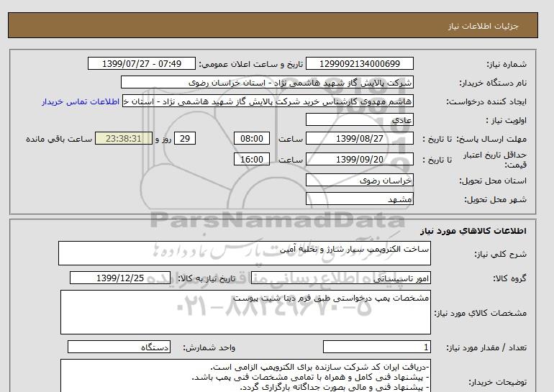Image resolution: width=554 pixels, height=392 pixels.
Task: Click the delivery province field خراسان رضوی
Action: tap(359, 180)
